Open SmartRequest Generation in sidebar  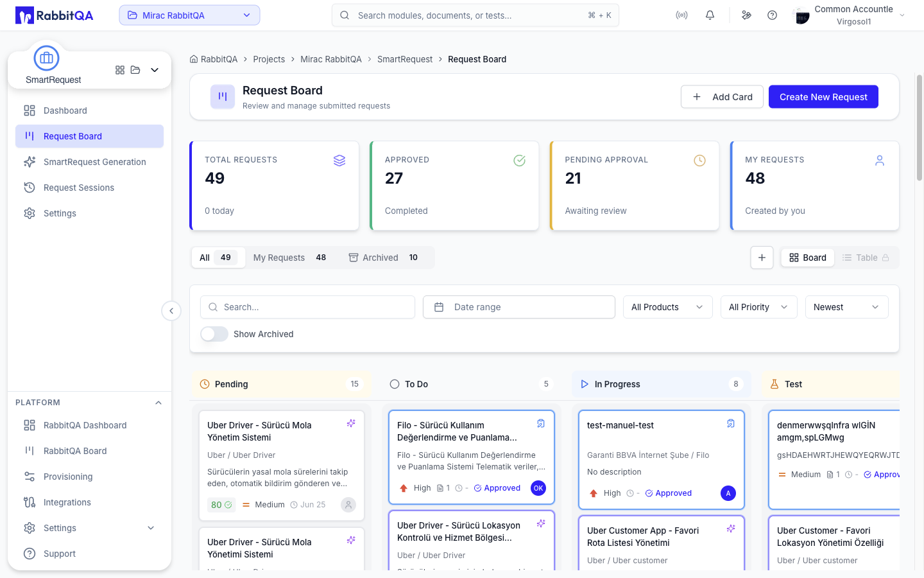pyautogui.click(x=90, y=162)
